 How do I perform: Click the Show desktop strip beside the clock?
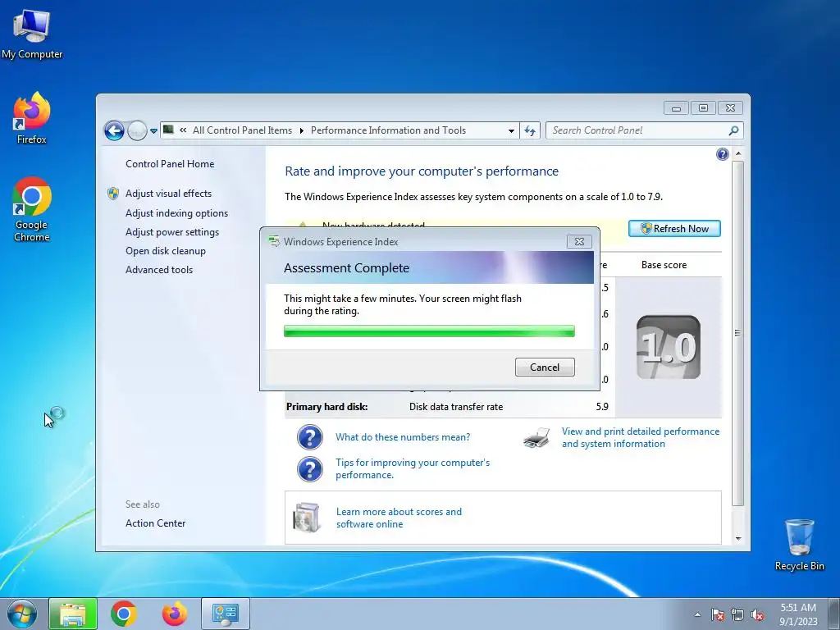tap(834, 614)
